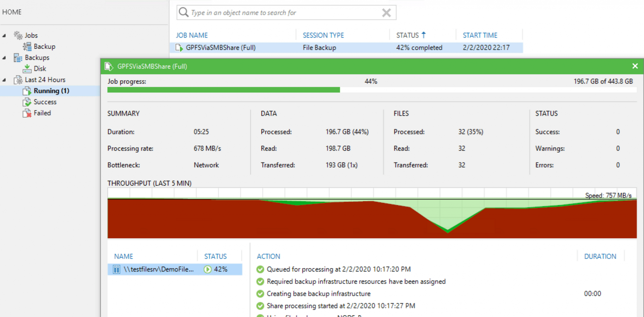Click the Success checkmark icon in sidebar
This screenshot has width=644, height=317.
click(x=27, y=102)
